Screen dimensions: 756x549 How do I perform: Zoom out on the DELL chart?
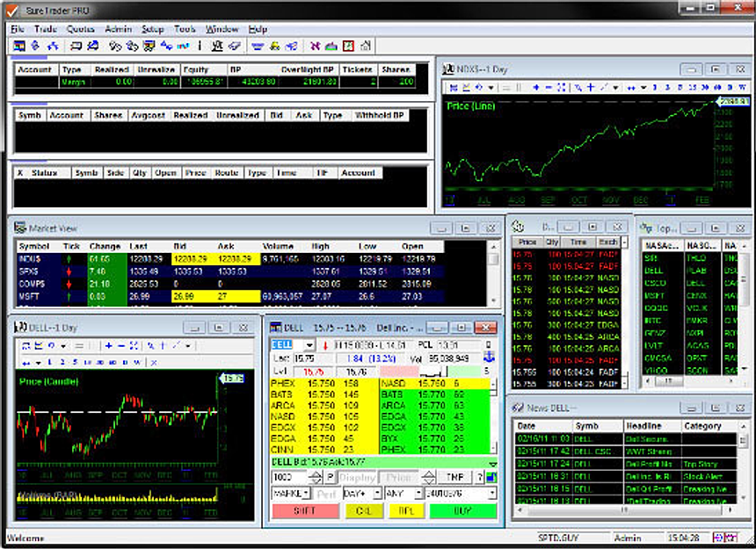[121, 345]
